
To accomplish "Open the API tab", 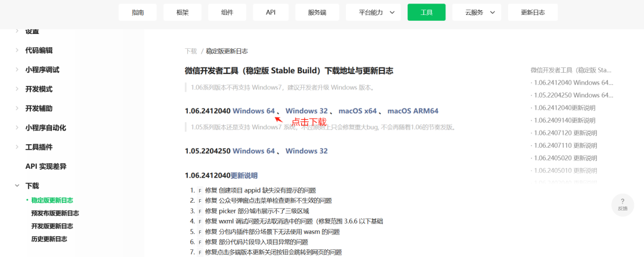I will 271,13.
